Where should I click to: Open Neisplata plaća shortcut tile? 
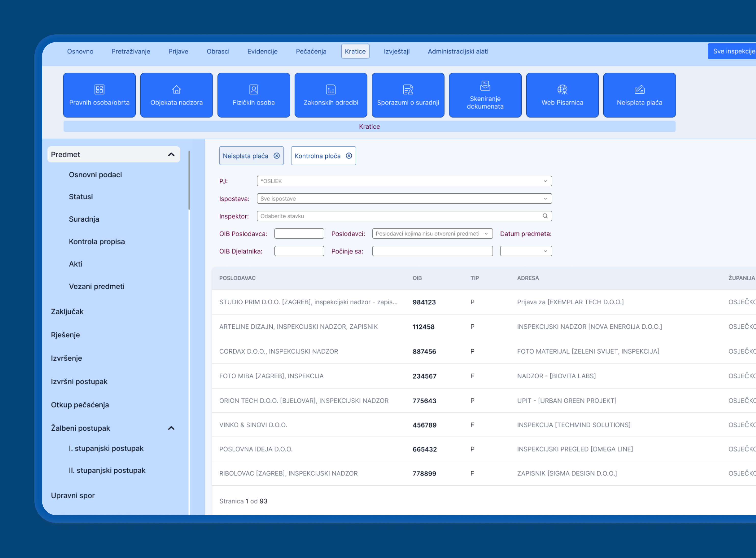pyautogui.click(x=639, y=95)
